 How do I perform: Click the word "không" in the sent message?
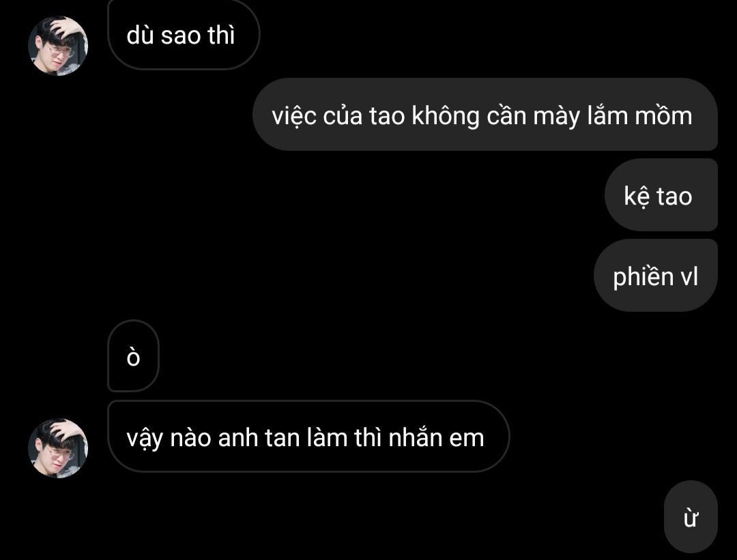click(x=445, y=117)
